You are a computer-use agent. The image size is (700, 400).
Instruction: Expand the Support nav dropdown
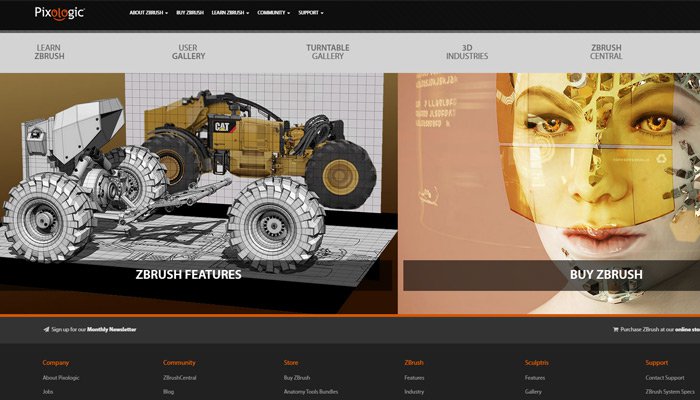pos(311,13)
